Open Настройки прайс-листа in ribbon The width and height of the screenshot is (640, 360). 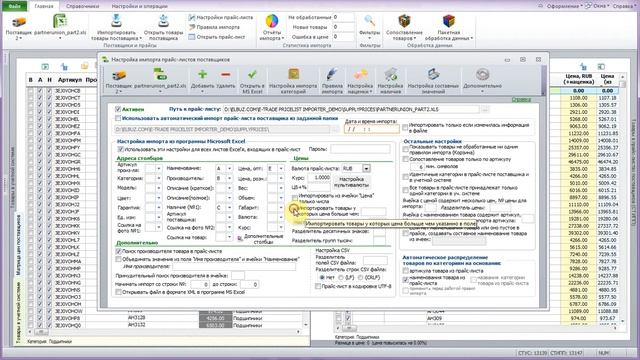(221, 18)
